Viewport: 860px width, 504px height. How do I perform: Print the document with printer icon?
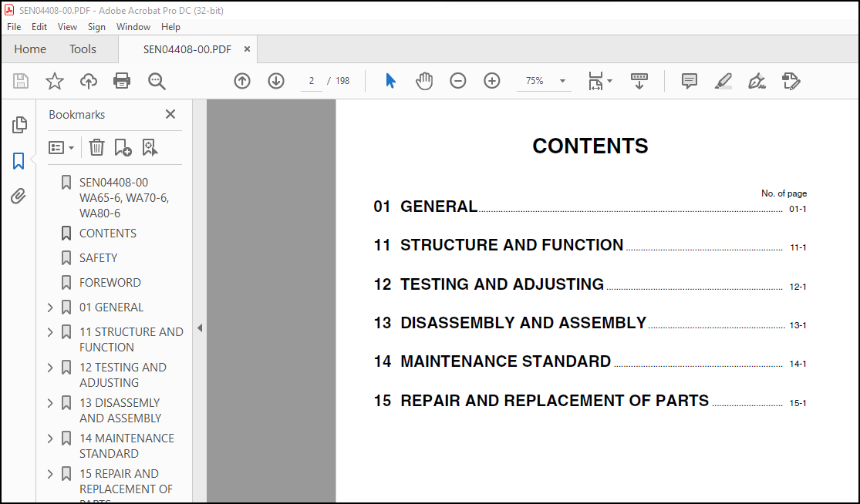(x=122, y=81)
